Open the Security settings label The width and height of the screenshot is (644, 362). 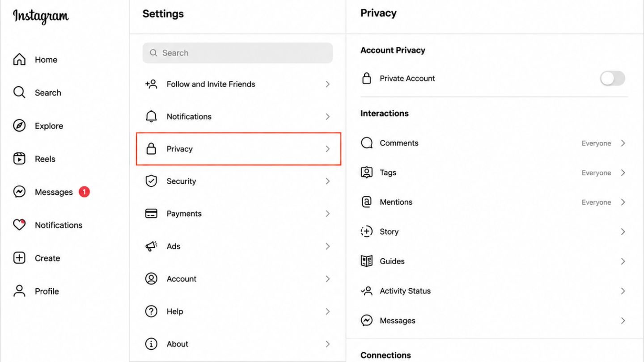coord(181,181)
